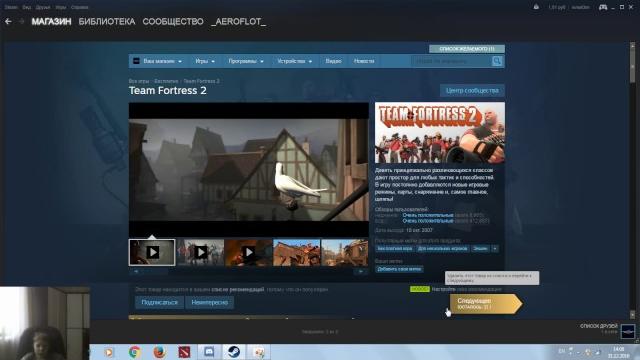Click the Steam taskbar icon
Image resolution: width=640 pixels, height=360 pixels.
point(234,352)
